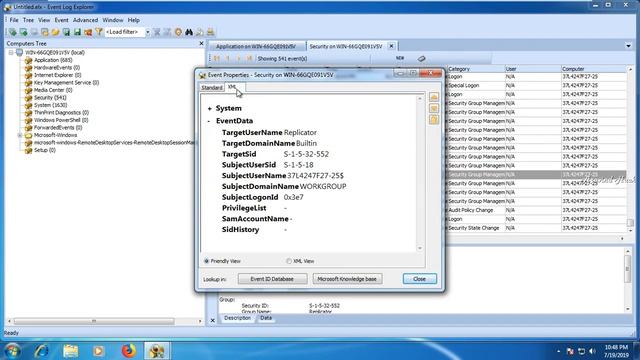
Task: Click the printer icon in main toolbar
Action: [210, 32]
